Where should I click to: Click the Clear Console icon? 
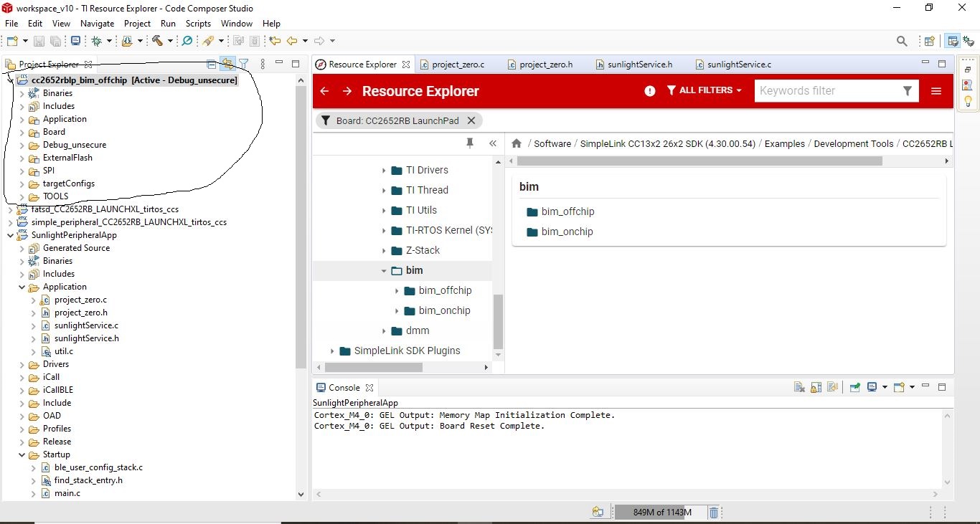click(x=800, y=387)
